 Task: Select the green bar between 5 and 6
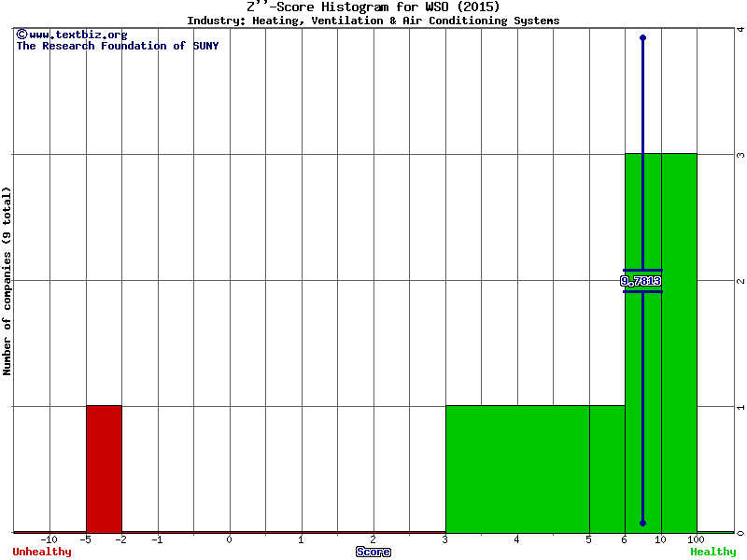pyautogui.click(x=607, y=469)
